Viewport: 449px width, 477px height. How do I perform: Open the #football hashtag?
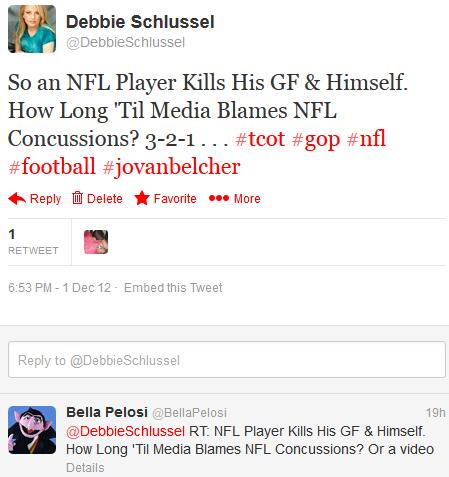[52, 166]
